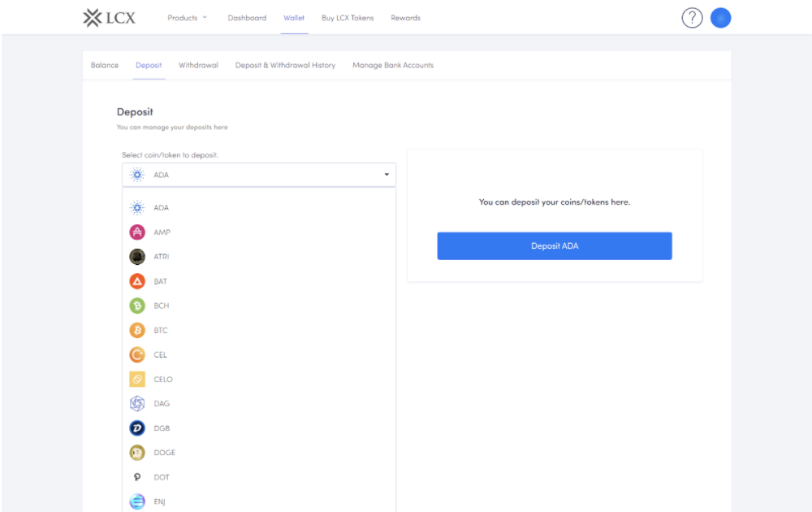Click the ADA coin icon in the list
The image size is (812, 512).
(x=137, y=208)
